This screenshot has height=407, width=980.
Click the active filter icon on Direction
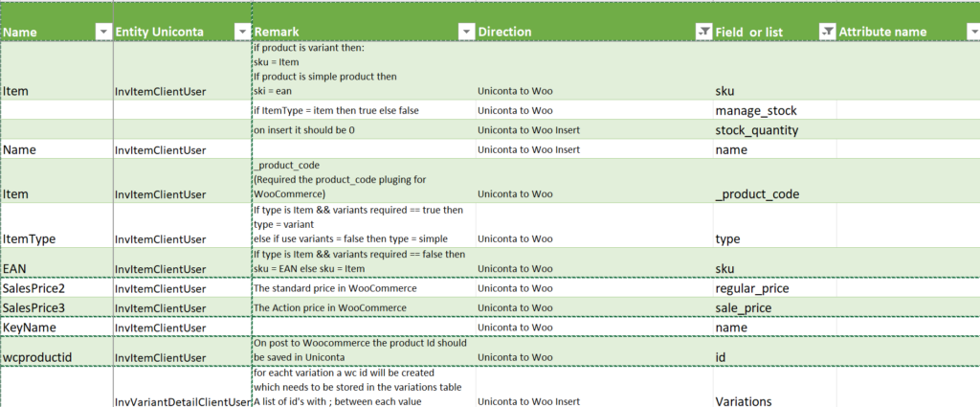coord(703,32)
